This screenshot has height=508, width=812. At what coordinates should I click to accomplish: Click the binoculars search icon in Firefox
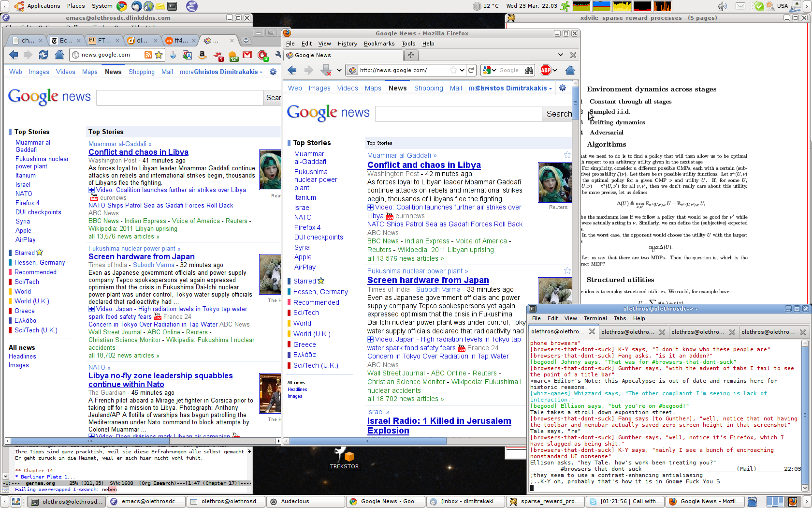click(529, 70)
